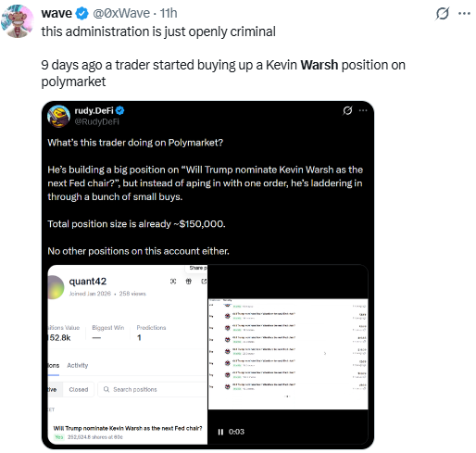476x453 pixels.
Task: Click the Grok icon on wave's post
Action: tap(442, 14)
